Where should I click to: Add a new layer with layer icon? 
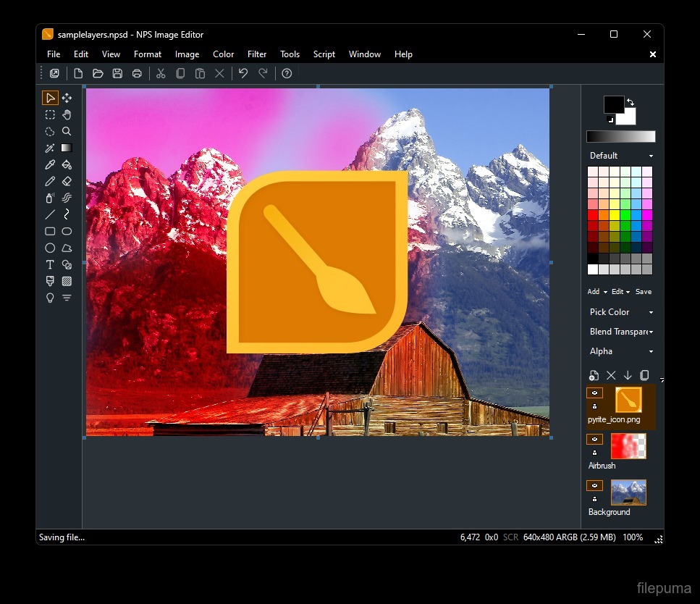(x=594, y=375)
